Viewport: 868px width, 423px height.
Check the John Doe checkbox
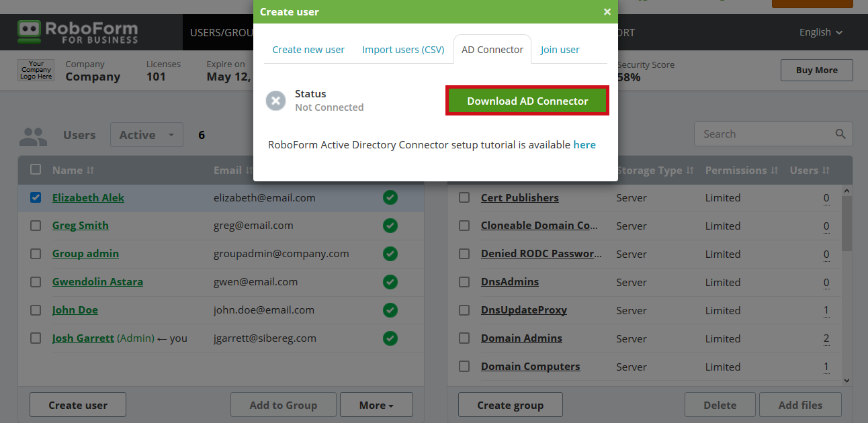click(x=36, y=310)
